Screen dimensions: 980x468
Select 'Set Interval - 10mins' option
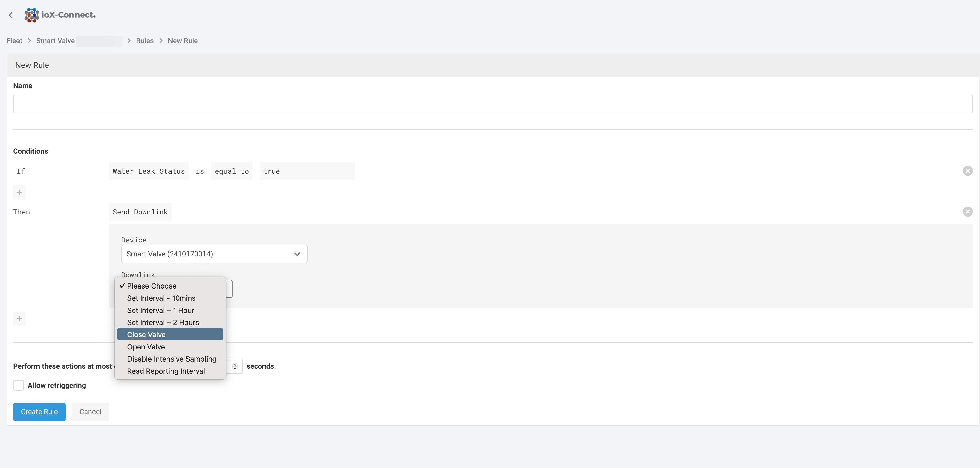pyautogui.click(x=170, y=298)
